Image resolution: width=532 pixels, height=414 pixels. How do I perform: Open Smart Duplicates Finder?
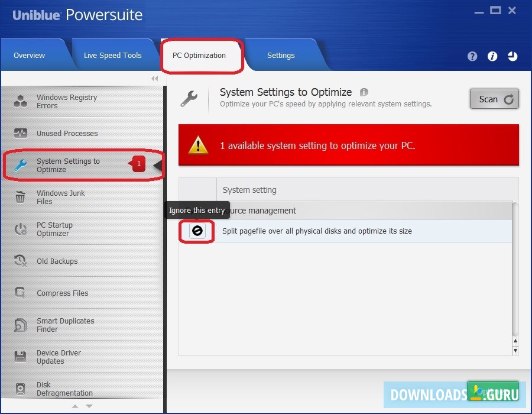coord(83,325)
